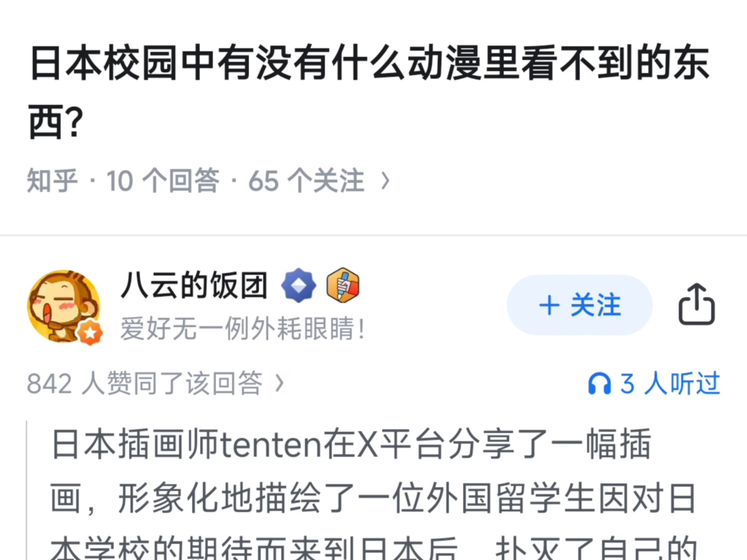The height and width of the screenshot is (560, 747).
Task: Open 842 人赞同了该回答 text
Action: [145, 383]
